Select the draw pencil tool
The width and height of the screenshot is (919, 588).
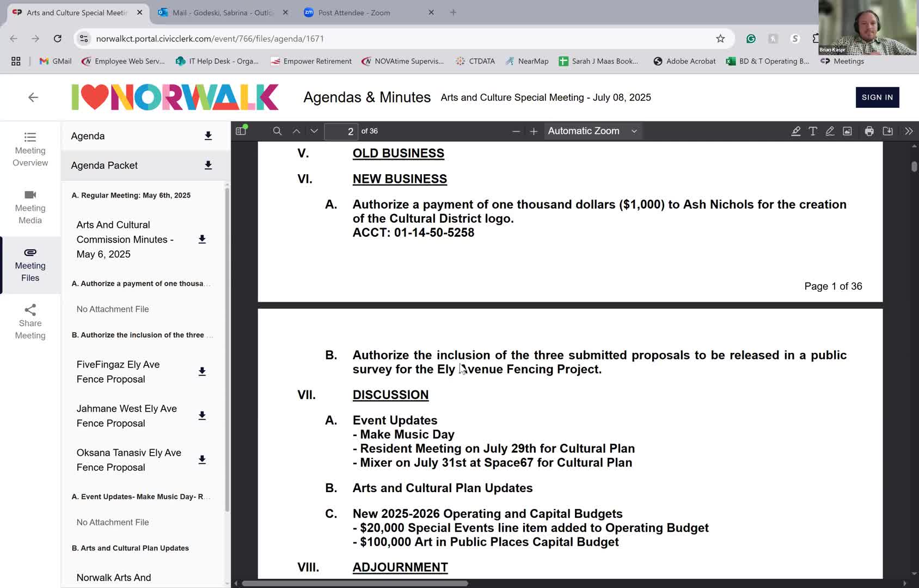(830, 131)
